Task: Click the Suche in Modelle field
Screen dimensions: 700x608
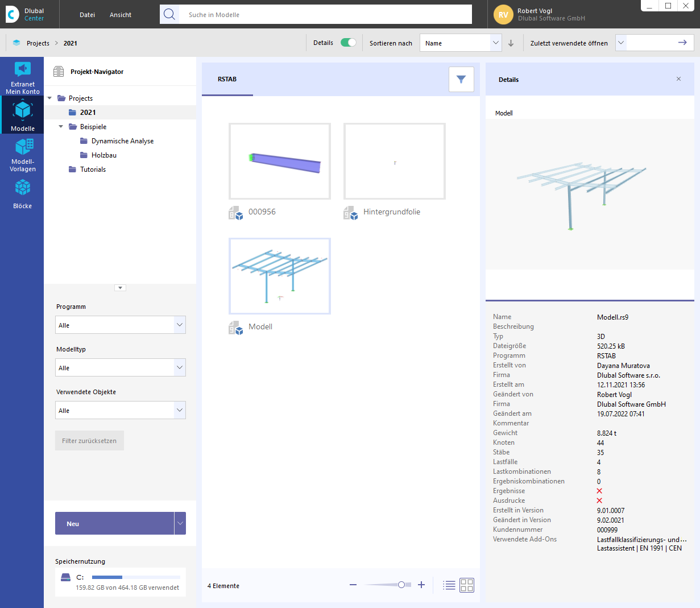Action: [325, 15]
